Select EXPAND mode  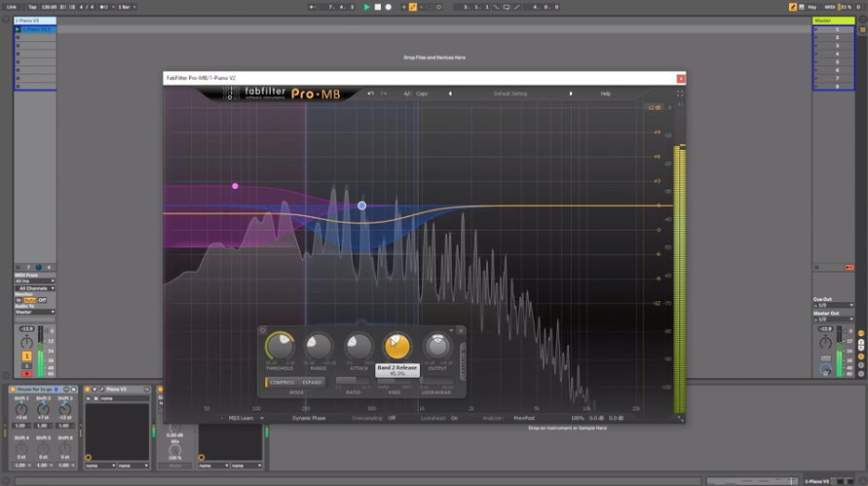pyautogui.click(x=312, y=383)
